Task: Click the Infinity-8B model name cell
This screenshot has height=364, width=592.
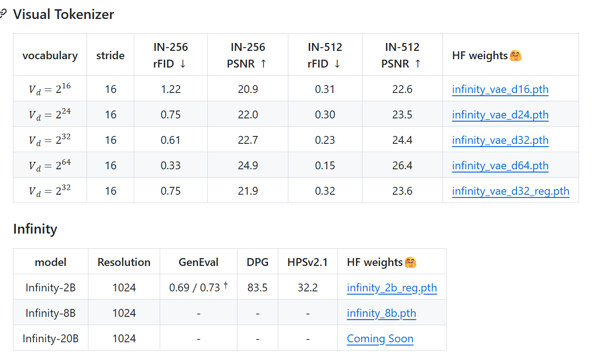Action: (x=50, y=313)
